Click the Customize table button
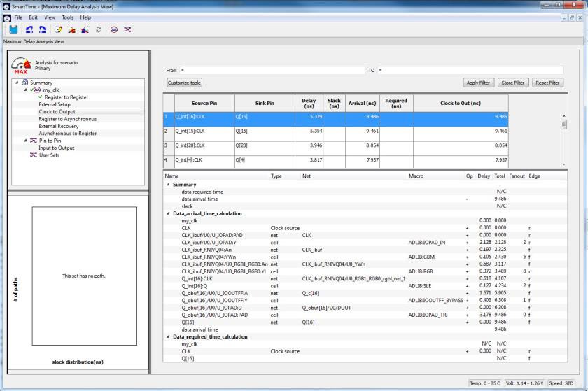Screen dimensions: 588x391 coord(184,83)
